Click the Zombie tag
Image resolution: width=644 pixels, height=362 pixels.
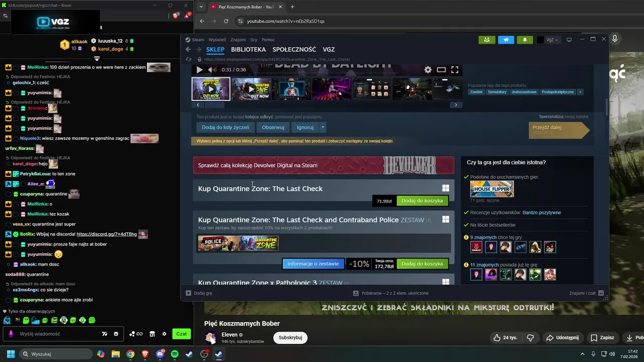pos(476,92)
